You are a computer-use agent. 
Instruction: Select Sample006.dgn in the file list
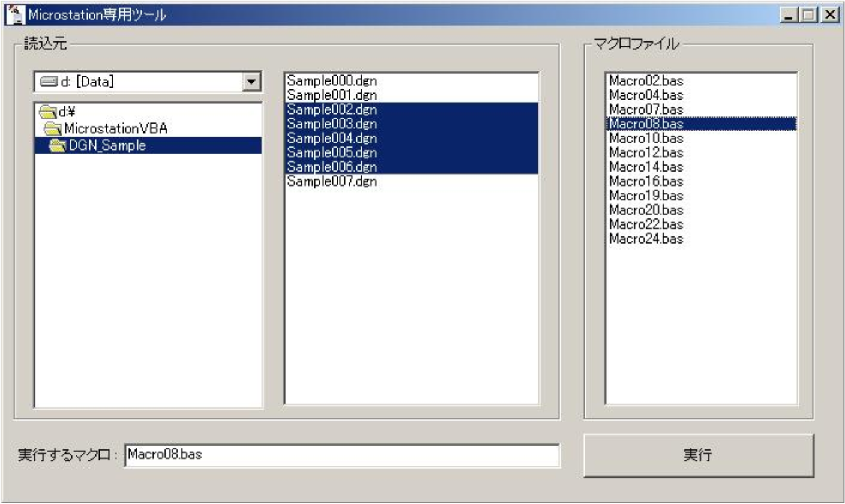(411, 167)
